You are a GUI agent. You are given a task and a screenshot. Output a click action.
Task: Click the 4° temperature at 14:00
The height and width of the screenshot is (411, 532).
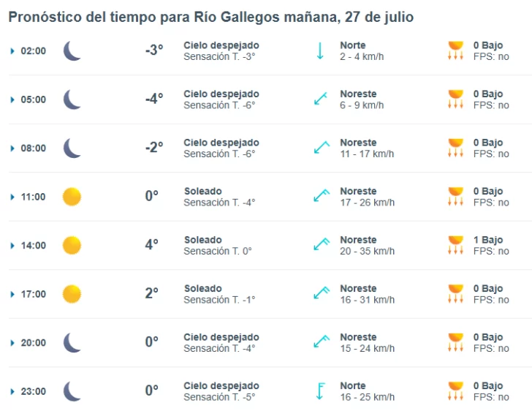tap(151, 245)
